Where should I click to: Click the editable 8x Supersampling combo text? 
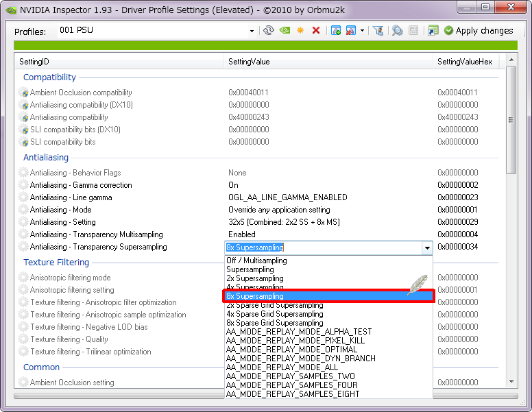pos(255,247)
